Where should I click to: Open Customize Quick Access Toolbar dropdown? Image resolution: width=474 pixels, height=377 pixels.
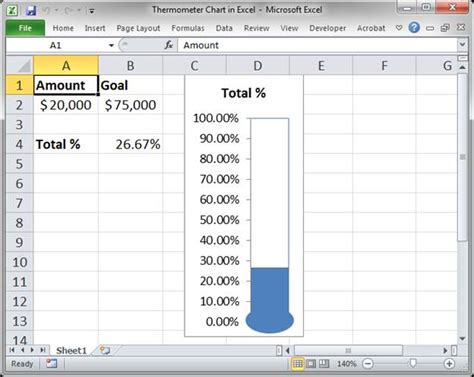92,11
